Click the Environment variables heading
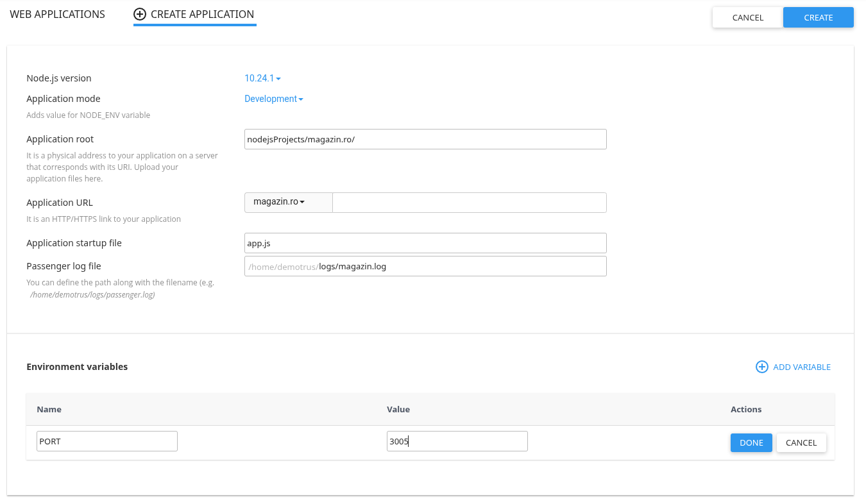The width and height of the screenshot is (866, 504). (x=77, y=367)
